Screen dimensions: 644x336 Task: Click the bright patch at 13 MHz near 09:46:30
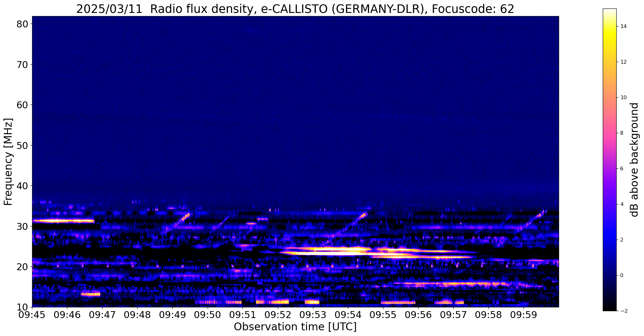(91, 294)
